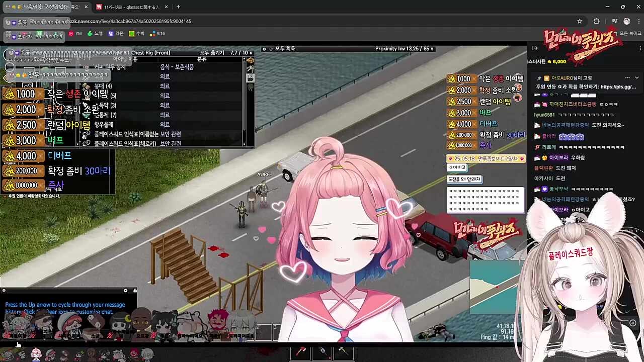Toggle the in-game chat lock icon
This screenshot has width=644, height=362.
135,291
